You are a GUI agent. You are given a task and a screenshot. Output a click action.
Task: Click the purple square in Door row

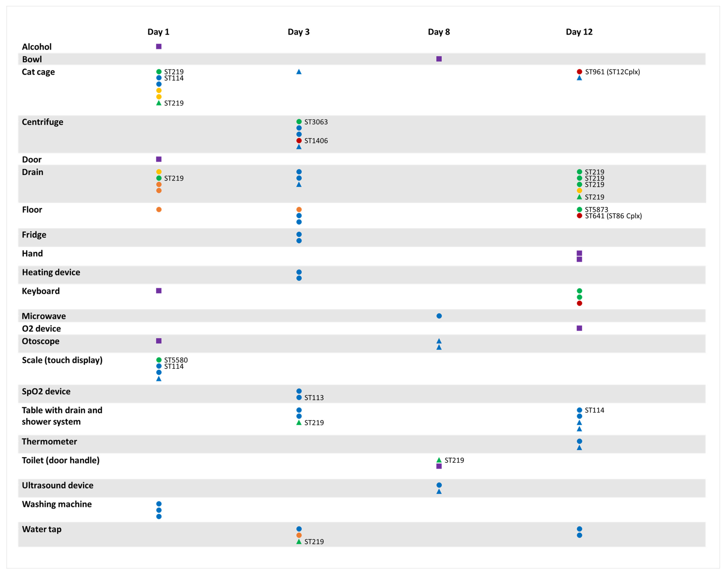tap(159, 159)
